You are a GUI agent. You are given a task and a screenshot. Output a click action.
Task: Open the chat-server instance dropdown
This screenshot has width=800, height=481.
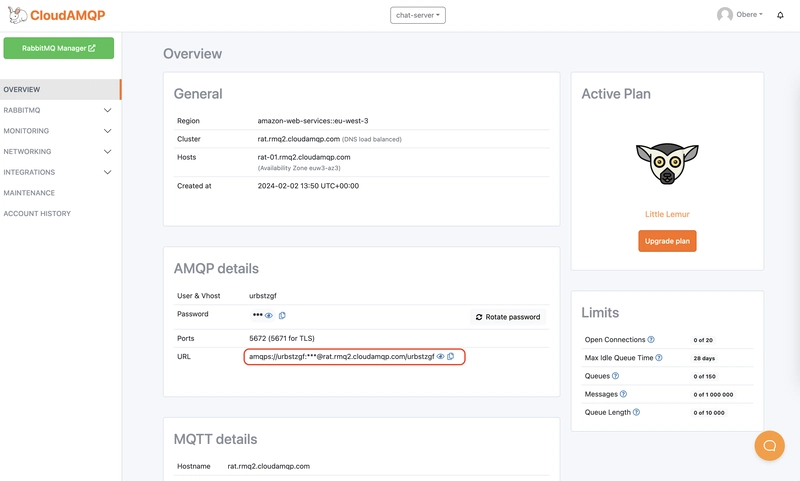418,15
